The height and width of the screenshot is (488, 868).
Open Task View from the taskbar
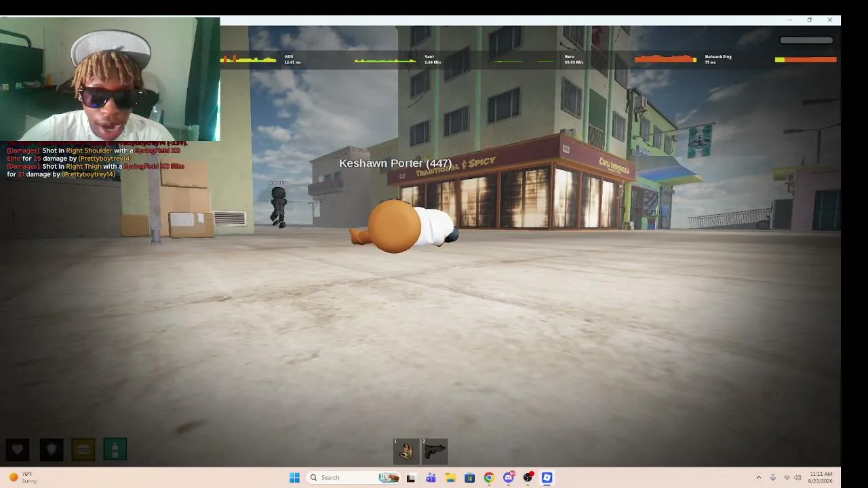[x=410, y=478]
